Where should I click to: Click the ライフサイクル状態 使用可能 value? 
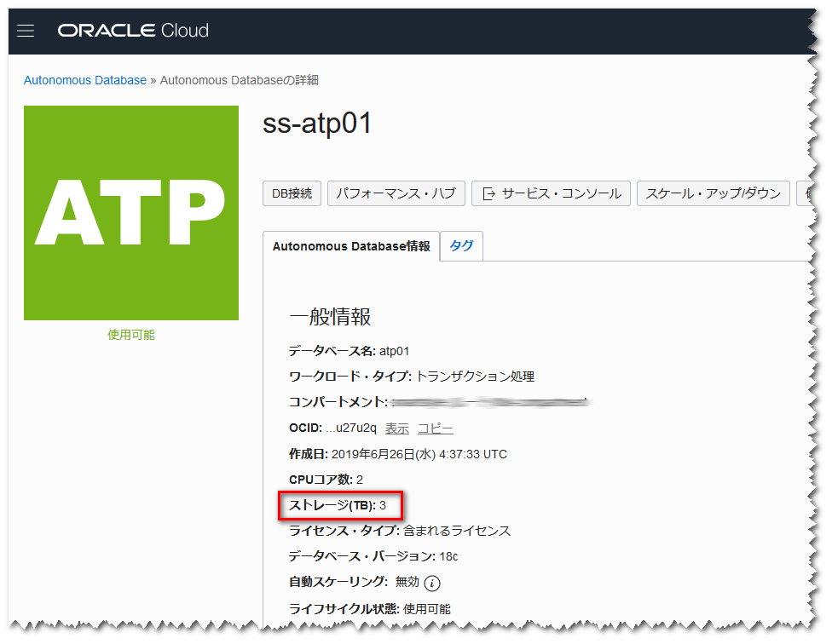click(426, 609)
